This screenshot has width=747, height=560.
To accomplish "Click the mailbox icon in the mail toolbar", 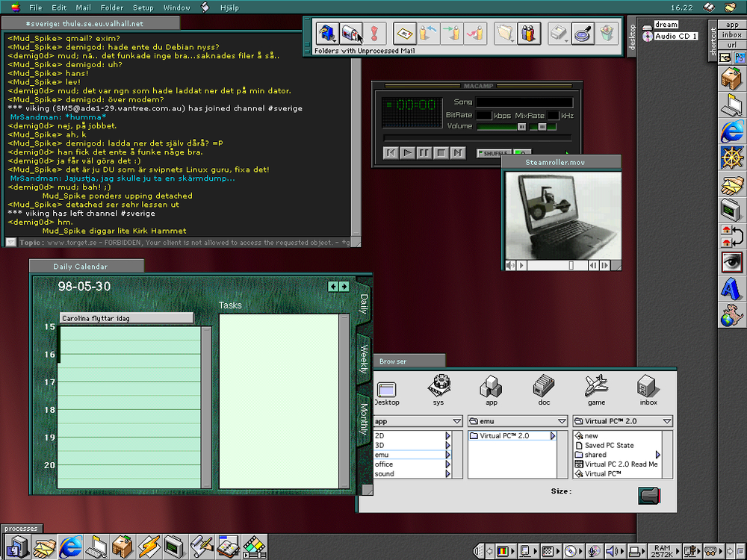I will click(x=351, y=34).
